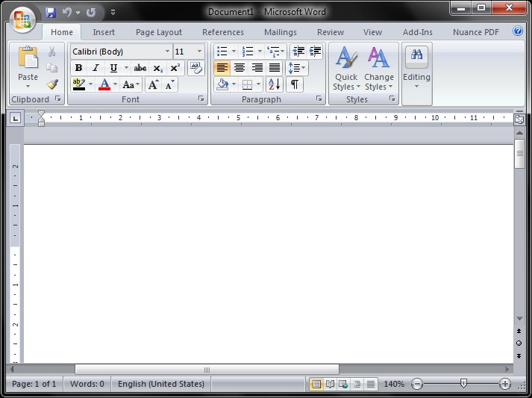Viewport: 532px width, 398px height.
Task: Open Customize Quick Access Toolbar dropdown
Action: tap(113, 13)
